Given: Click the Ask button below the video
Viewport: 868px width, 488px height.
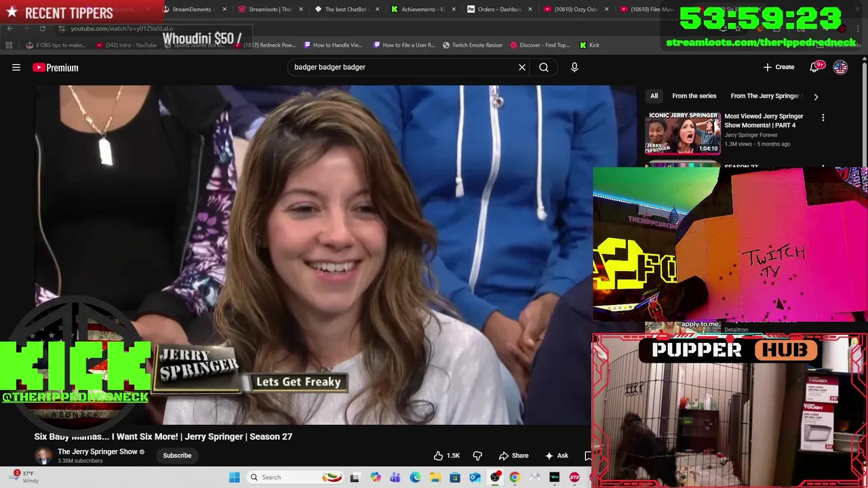Looking at the screenshot, I should click(x=557, y=455).
